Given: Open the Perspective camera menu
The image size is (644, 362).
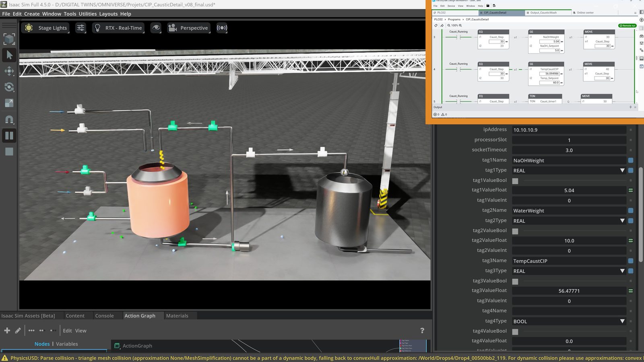Looking at the screenshot, I should [x=189, y=28].
